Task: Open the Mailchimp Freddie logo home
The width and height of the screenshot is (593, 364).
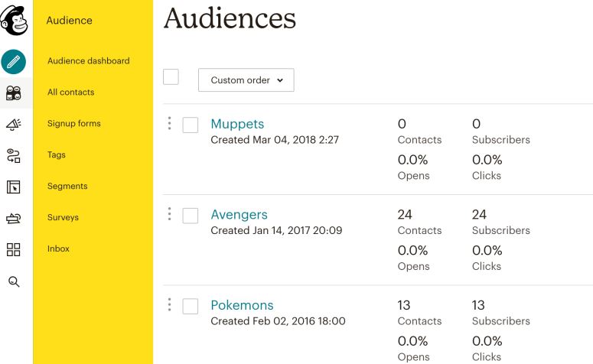Action: click(14, 21)
